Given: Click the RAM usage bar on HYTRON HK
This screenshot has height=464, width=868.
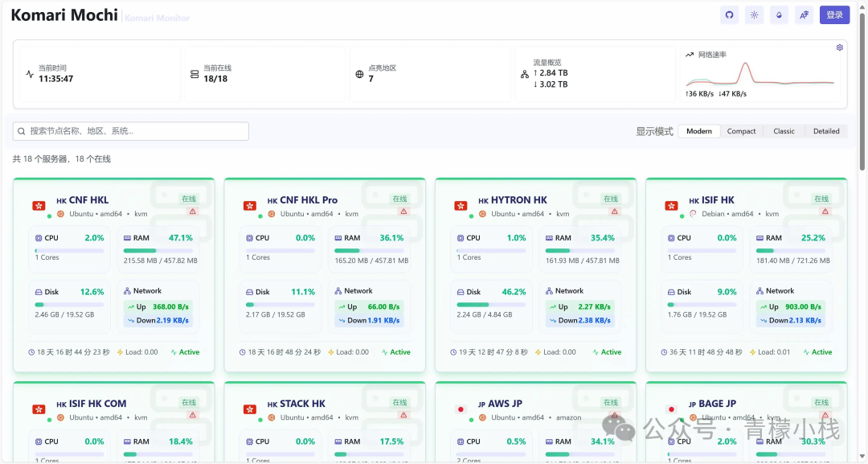Looking at the screenshot, I should coord(580,251).
